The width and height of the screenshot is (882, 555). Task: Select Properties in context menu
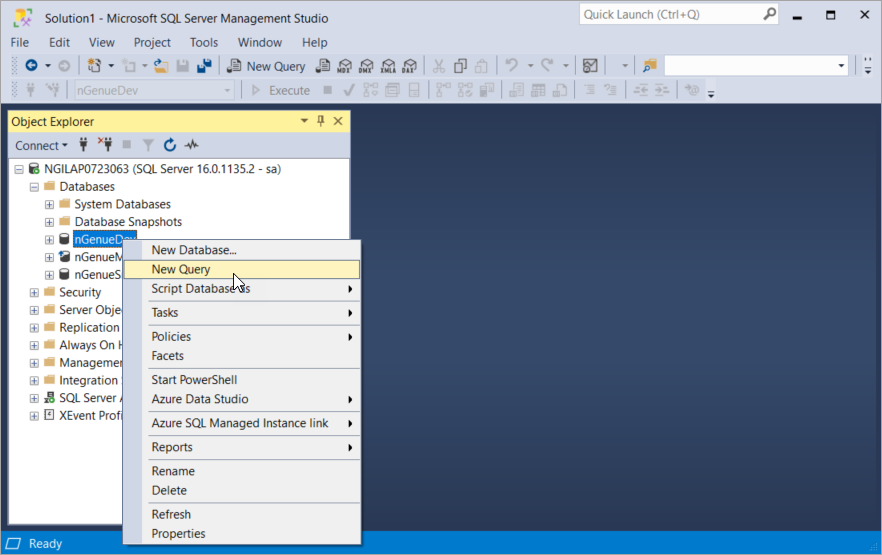pos(242,534)
